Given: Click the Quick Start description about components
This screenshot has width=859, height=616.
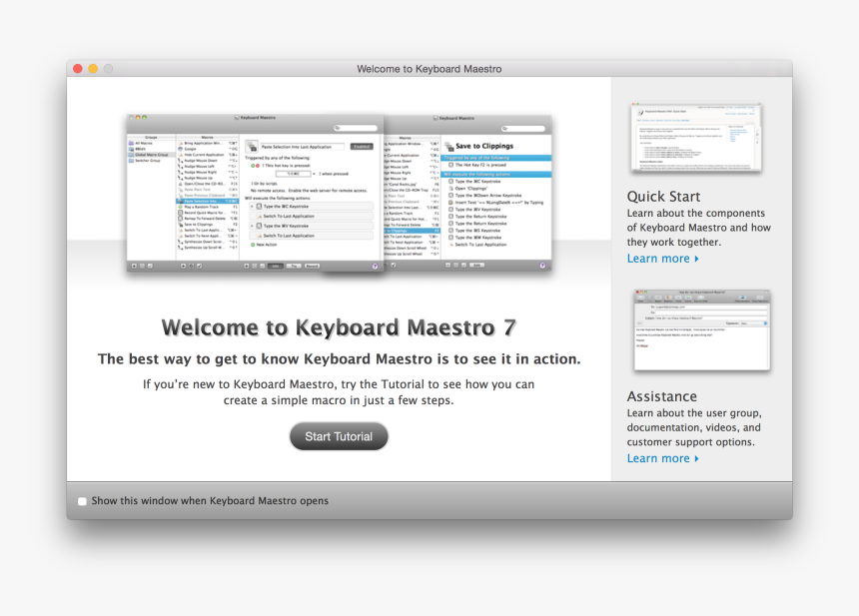Looking at the screenshot, I should click(x=698, y=228).
